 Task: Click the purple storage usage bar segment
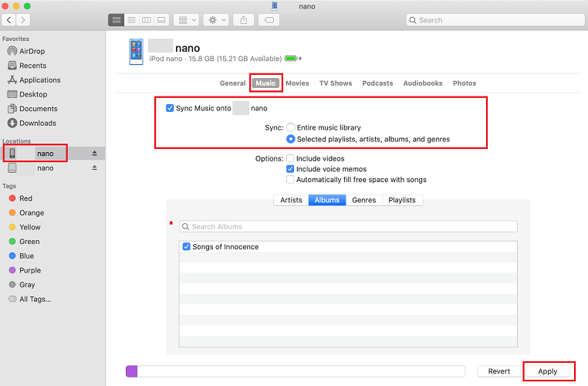click(x=132, y=371)
